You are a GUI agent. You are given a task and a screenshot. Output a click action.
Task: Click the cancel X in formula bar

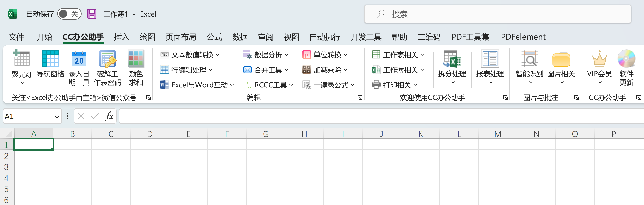click(x=81, y=116)
